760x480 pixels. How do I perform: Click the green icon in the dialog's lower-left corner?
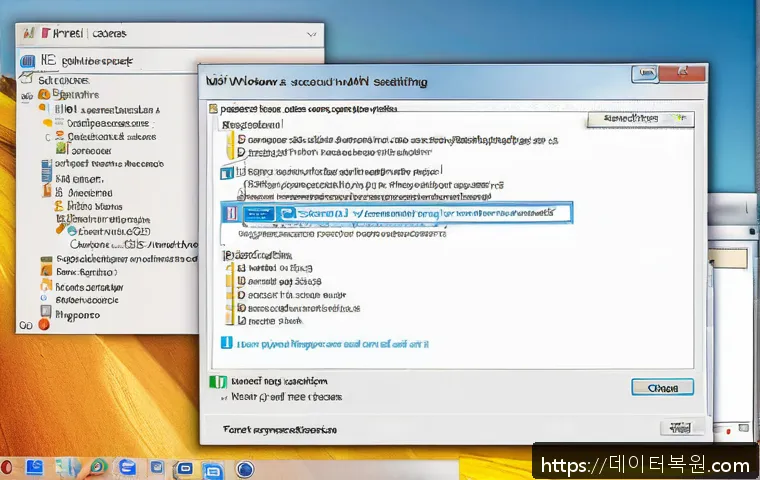pos(213,382)
